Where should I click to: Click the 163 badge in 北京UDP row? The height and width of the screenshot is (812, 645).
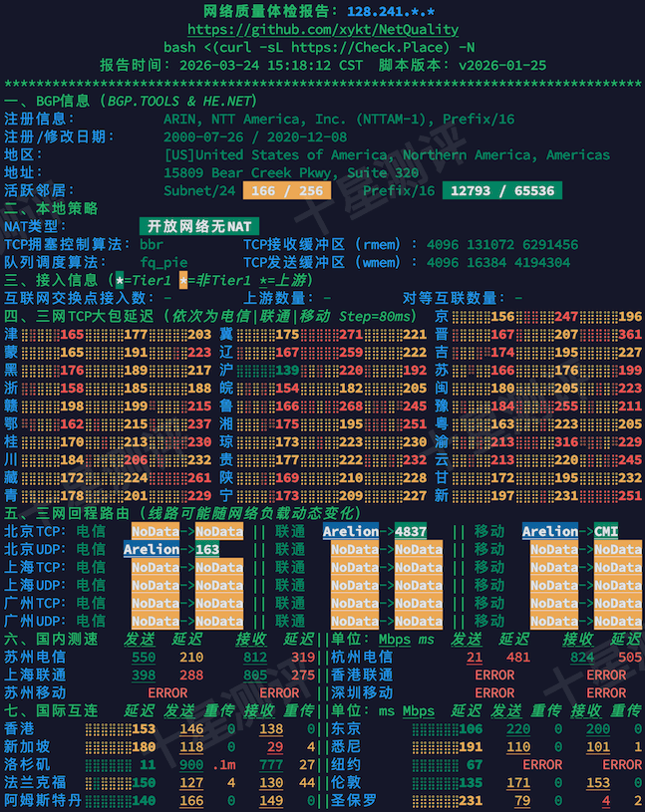click(x=207, y=549)
